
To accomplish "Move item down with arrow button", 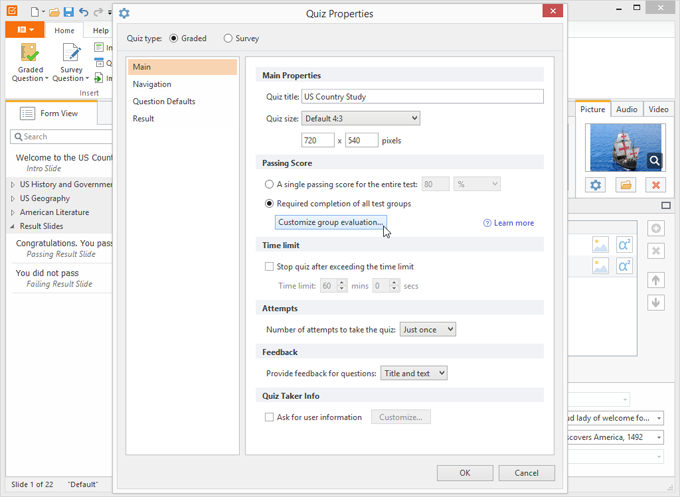I will point(656,302).
